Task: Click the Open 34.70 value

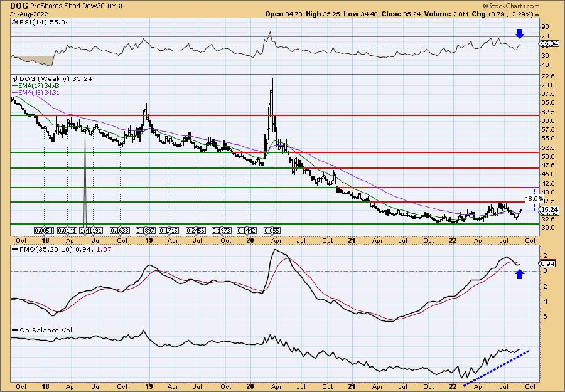Action: (284, 14)
